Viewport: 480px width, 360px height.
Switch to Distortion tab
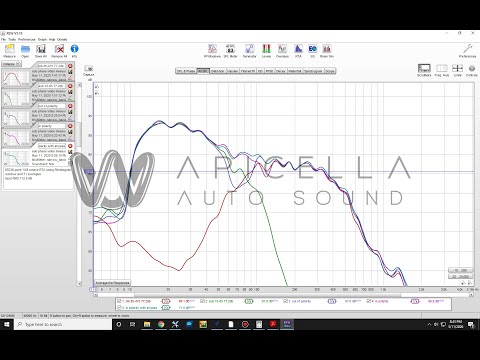(217, 71)
